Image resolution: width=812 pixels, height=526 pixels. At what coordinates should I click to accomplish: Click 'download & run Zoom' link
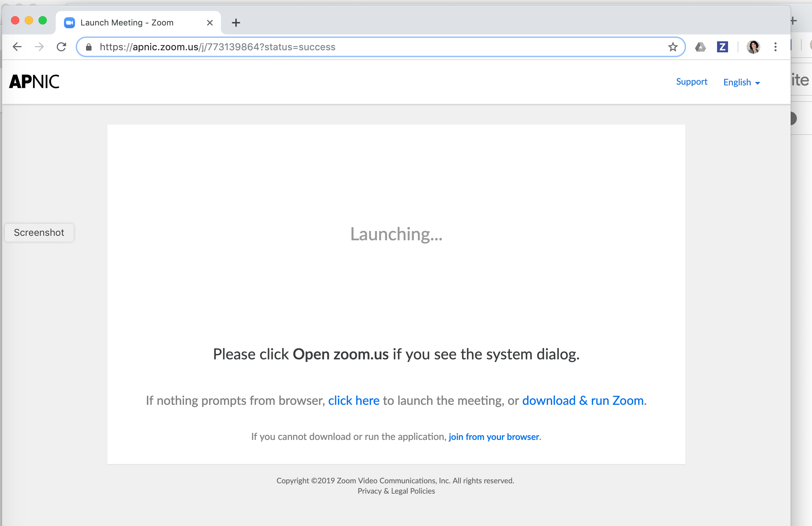tap(583, 401)
